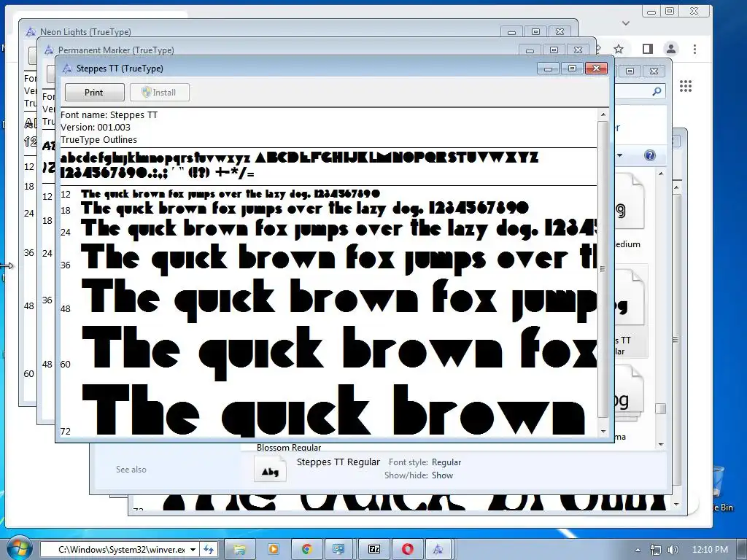Open Help with the blue question mark icon
Screen dimensions: 747x560
(650, 155)
